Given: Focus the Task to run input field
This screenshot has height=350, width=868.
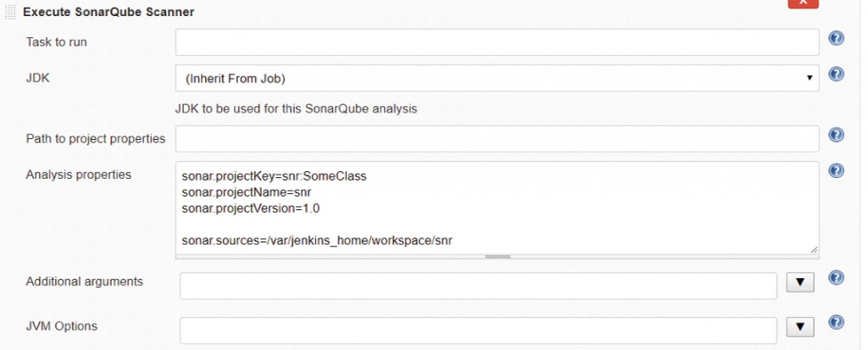Looking at the screenshot, I should [x=497, y=42].
